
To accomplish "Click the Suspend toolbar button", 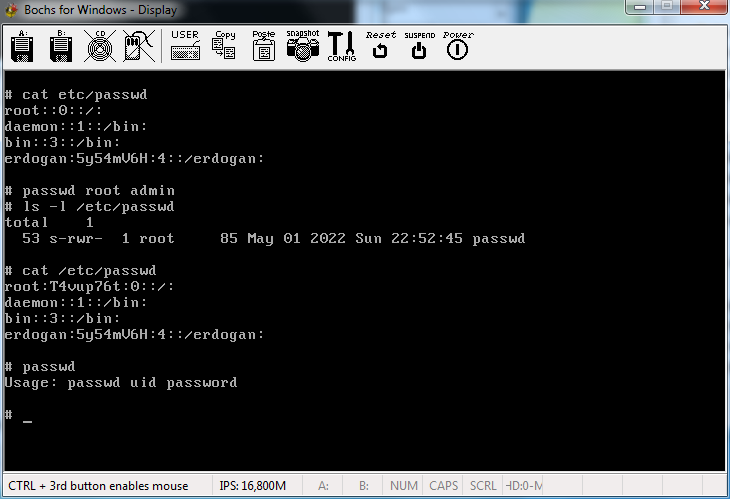I will pyautogui.click(x=419, y=46).
